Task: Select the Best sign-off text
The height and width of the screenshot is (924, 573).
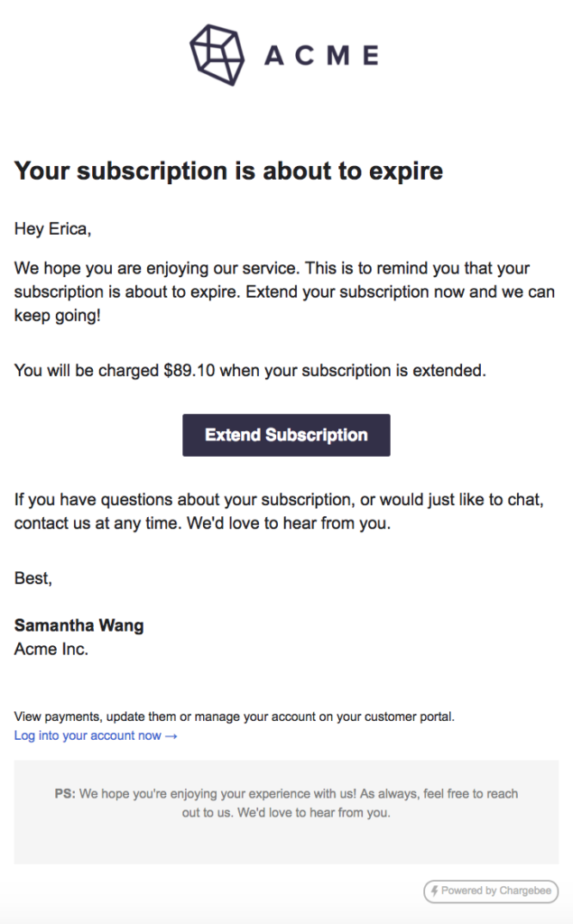Action: pyautogui.click(x=32, y=578)
